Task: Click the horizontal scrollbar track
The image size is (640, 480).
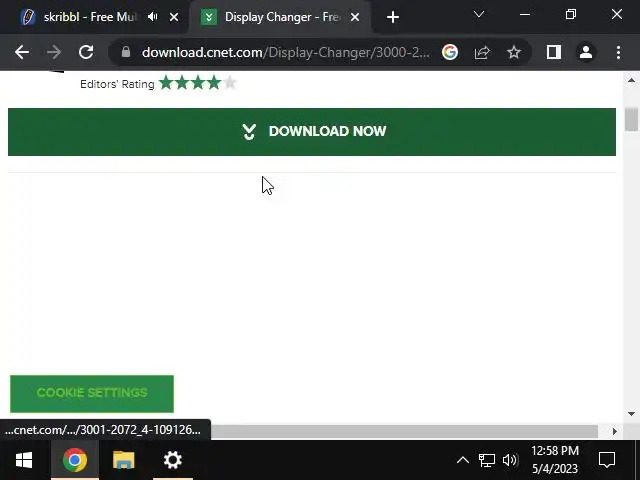Action: tap(404, 431)
